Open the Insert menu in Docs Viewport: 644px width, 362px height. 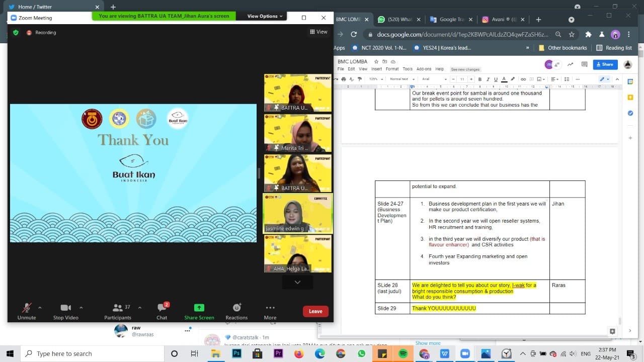pos(376,69)
